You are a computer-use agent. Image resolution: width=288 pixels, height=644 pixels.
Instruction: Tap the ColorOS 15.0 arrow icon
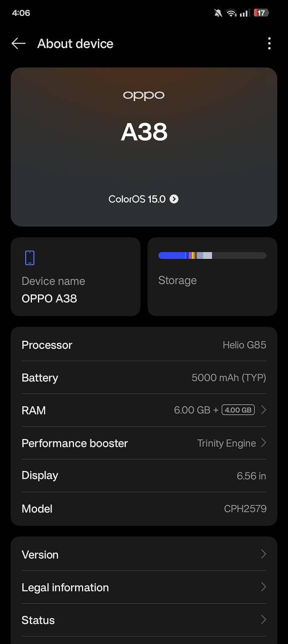[174, 199]
